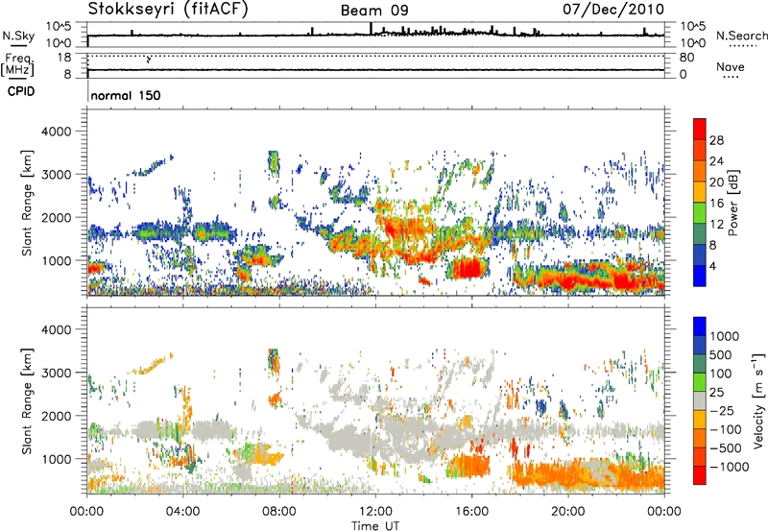Click the date '07/Dec/2010'

[x=613, y=10]
